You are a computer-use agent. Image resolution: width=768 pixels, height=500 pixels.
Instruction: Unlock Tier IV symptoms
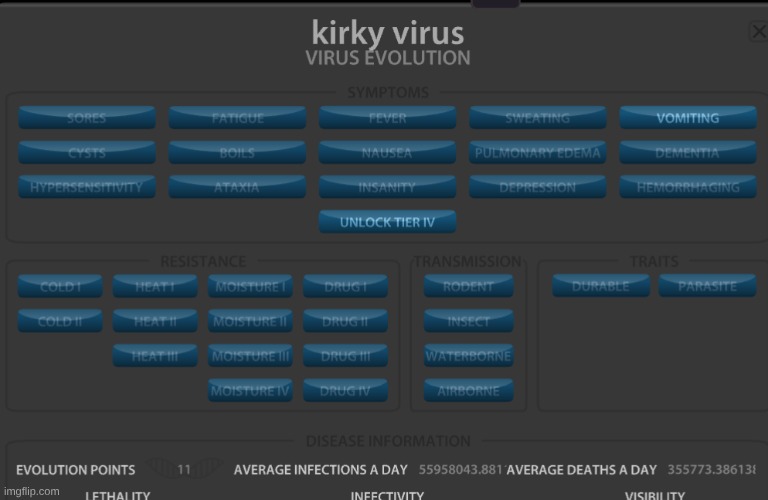click(387, 222)
